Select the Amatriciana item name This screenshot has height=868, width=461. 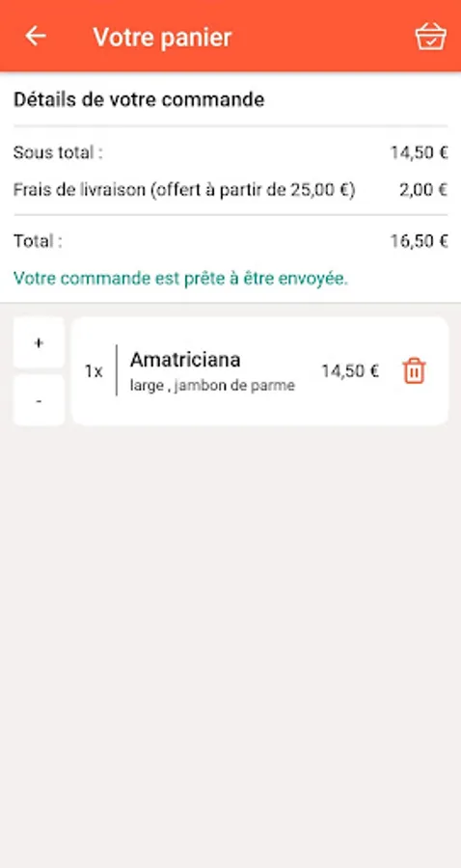(x=185, y=360)
